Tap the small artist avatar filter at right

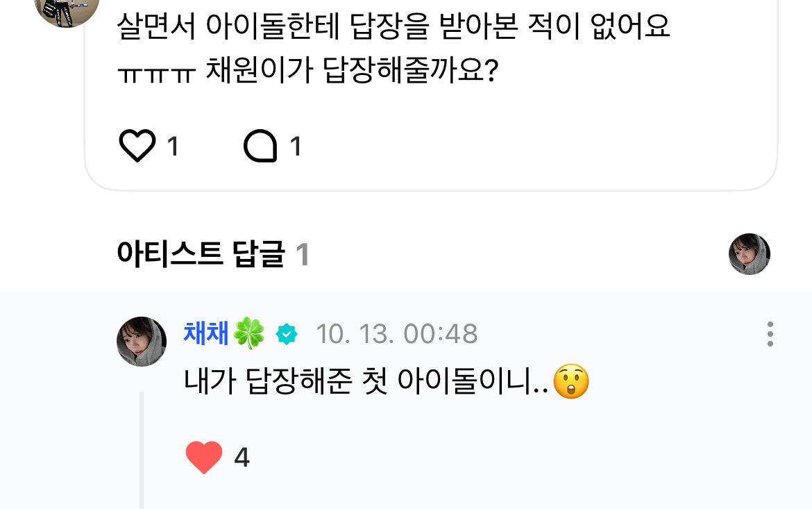tap(749, 254)
